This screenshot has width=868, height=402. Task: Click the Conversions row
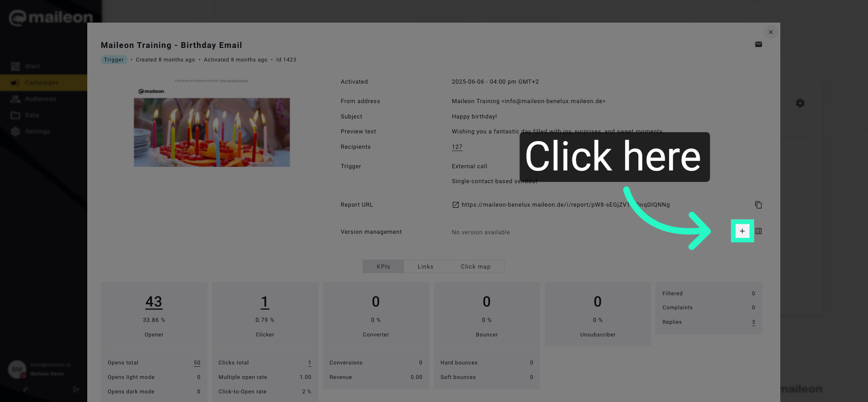point(376,363)
